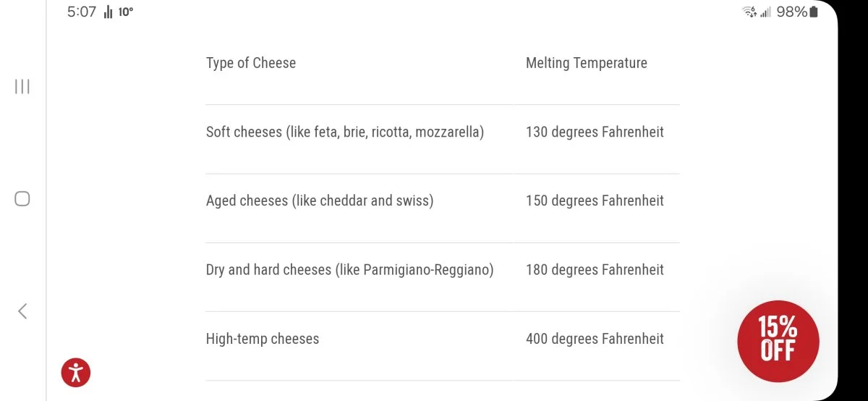Viewport: 868px width, 401px height.
Task: Tap the Aged cheeses cheddar and swiss row
Action: click(x=443, y=208)
